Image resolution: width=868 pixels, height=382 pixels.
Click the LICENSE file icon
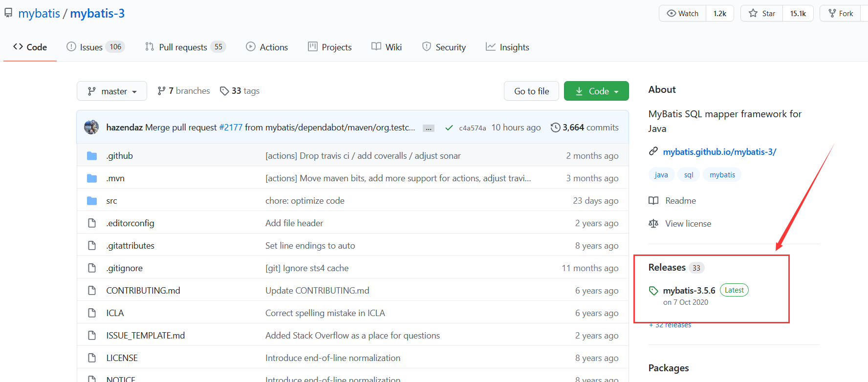coord(92,358)
